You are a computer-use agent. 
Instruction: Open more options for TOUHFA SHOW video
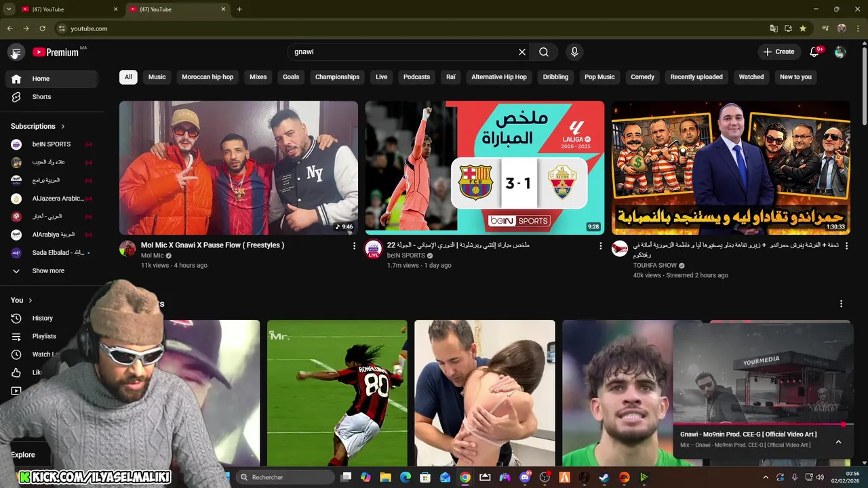846,246
